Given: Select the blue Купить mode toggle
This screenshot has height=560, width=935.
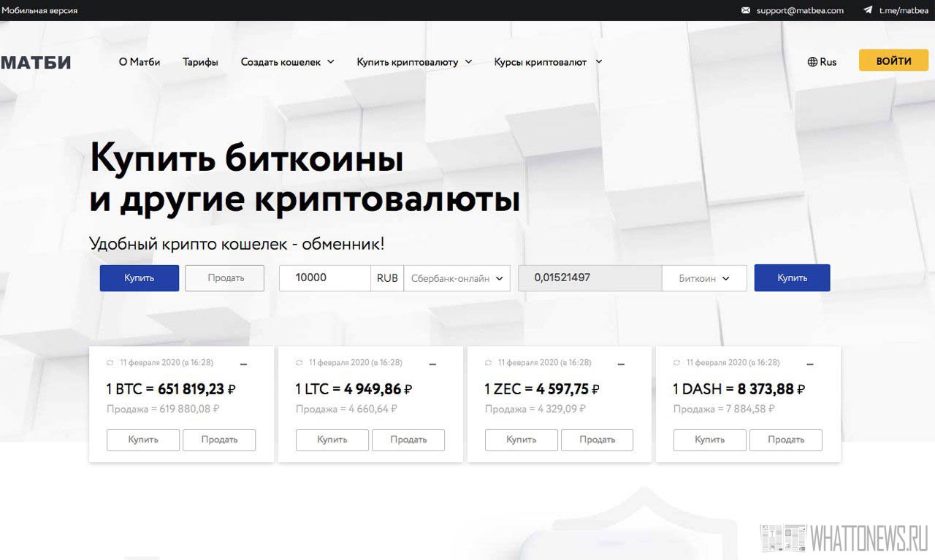Looking at the screenshot, I should pyautogui.click(x=139, y=278).
